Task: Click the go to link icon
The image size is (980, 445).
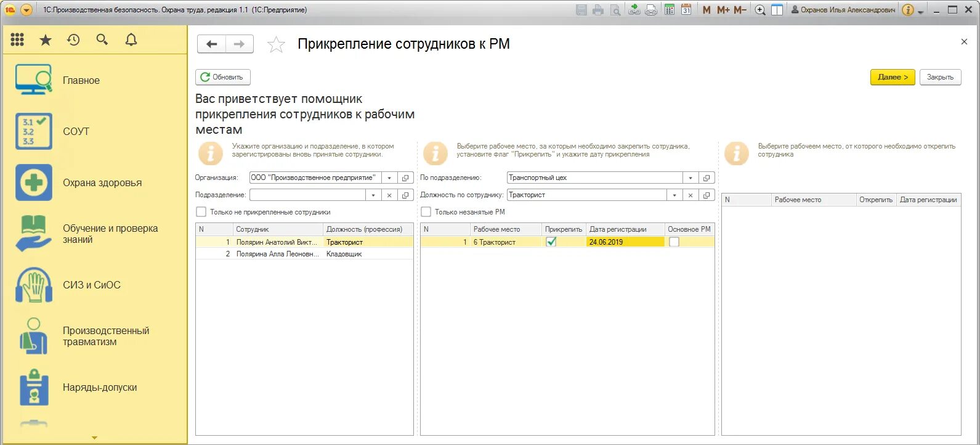Action: [x=651, y=10]
